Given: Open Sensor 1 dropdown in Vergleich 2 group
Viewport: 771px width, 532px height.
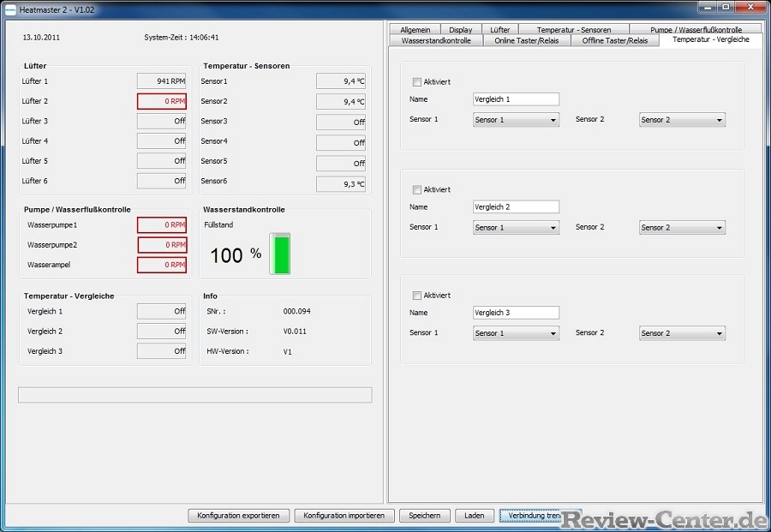Looking at the screenshot, I should 516,228.
